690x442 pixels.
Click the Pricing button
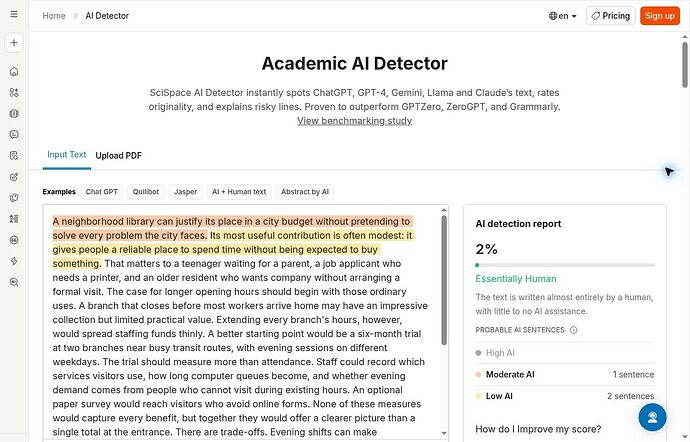coord(610,16)
